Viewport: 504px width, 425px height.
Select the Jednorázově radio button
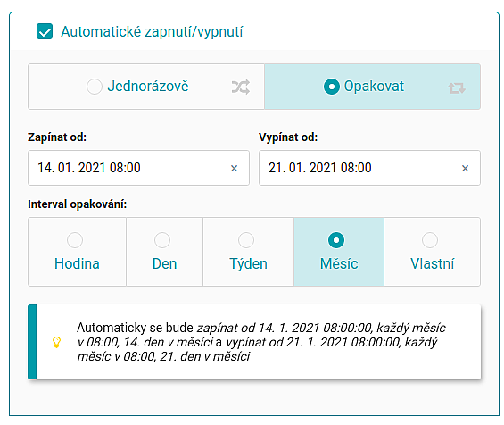tap(95, 87)
